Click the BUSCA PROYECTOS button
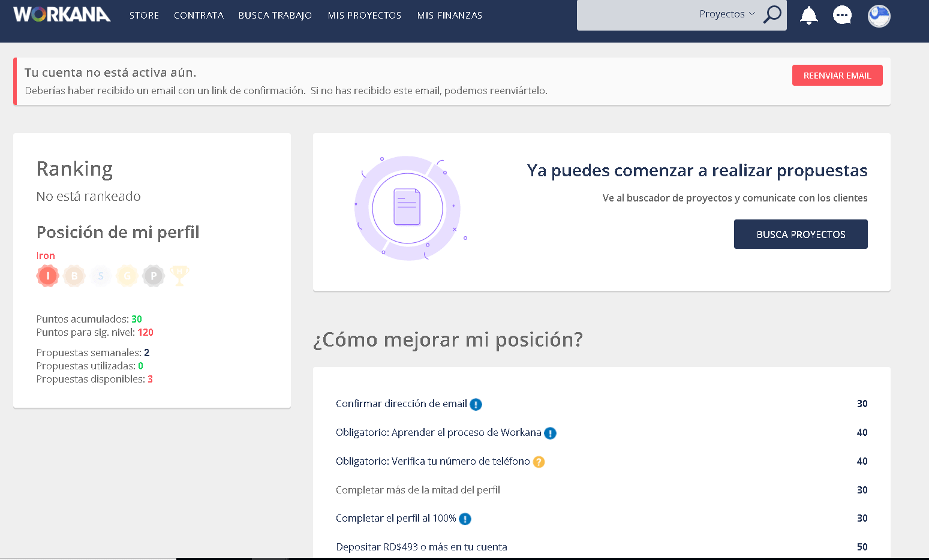Screen dimensions: 929x560 click(x=800, y=234)
